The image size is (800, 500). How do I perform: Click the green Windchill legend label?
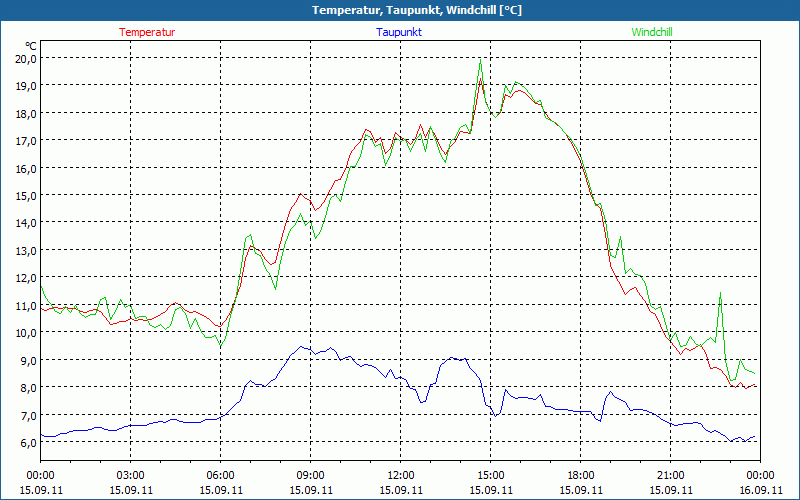(x=652, y=32)
